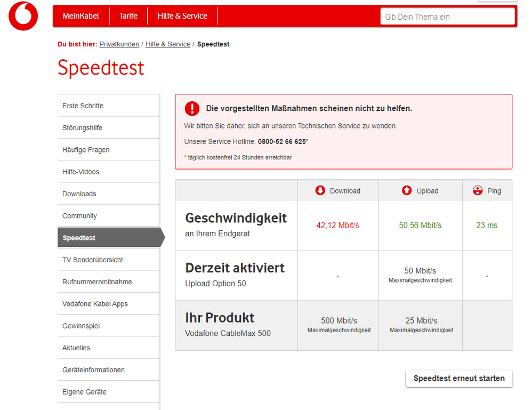
Task: Click the Geschwindigkeit row heading
Action: click(236, 218)
